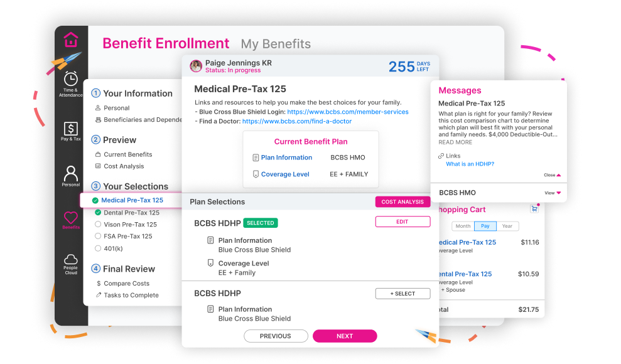Expand the READ MORE message text
The height and width of the screenshot is (364, 621).
[x=455, y=142]
